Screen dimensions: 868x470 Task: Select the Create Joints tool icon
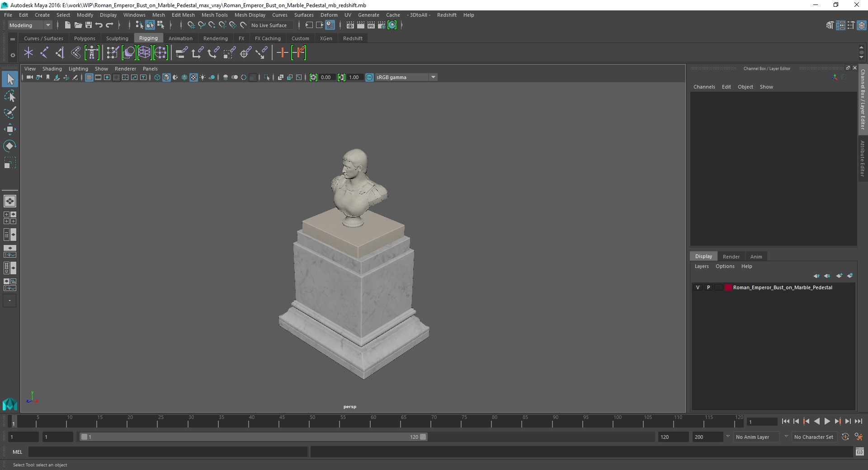(44, 53)
